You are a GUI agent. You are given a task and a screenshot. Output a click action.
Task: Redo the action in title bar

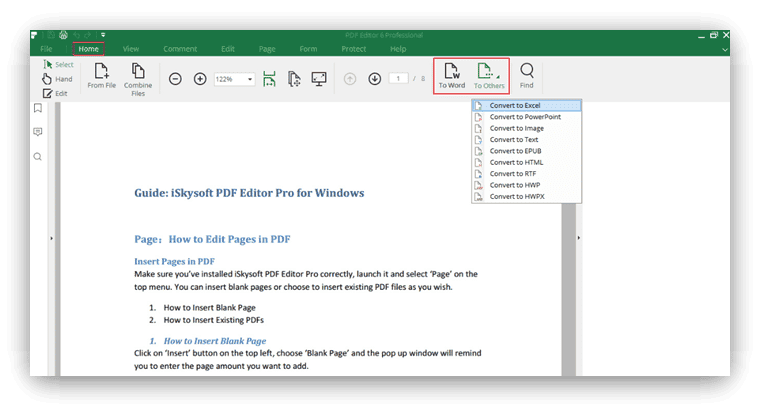(88, 35)
